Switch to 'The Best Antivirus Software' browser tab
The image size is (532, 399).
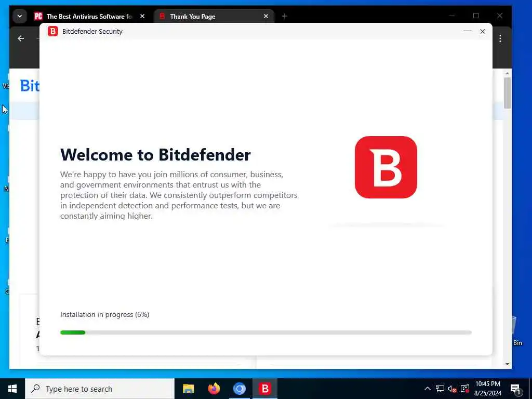(90, 16)
